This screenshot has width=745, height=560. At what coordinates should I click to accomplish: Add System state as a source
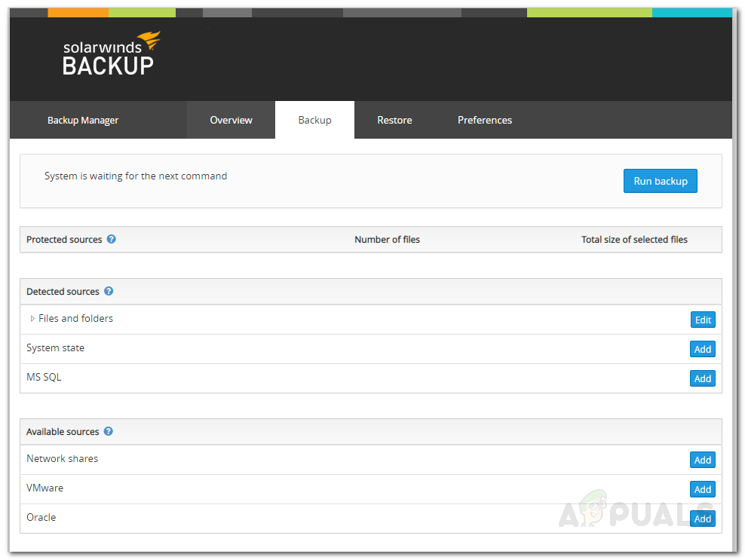(x=703, y=349)
